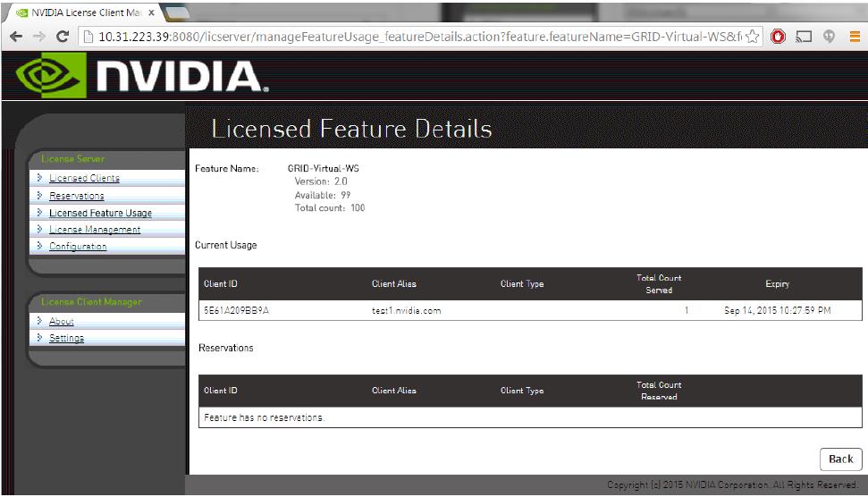Click the Total count: 100 value
The width and height of the screenshot is (868, 497).
tap(330, 208)
